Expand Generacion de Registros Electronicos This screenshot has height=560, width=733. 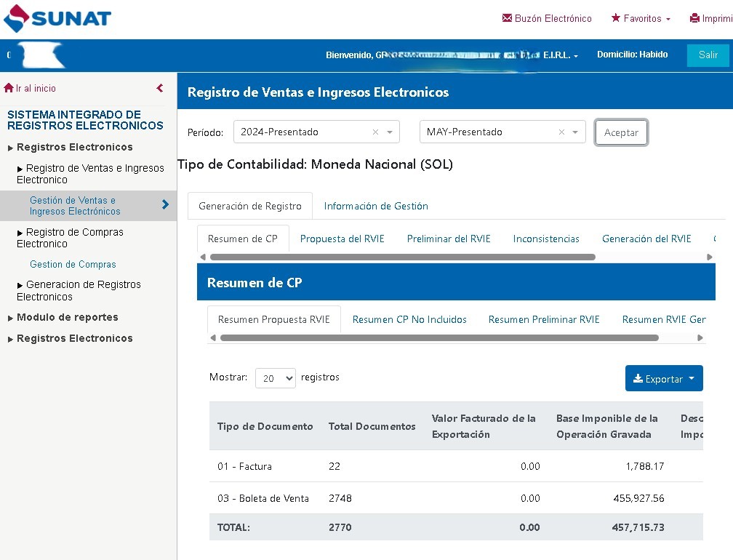pos(79,290)
